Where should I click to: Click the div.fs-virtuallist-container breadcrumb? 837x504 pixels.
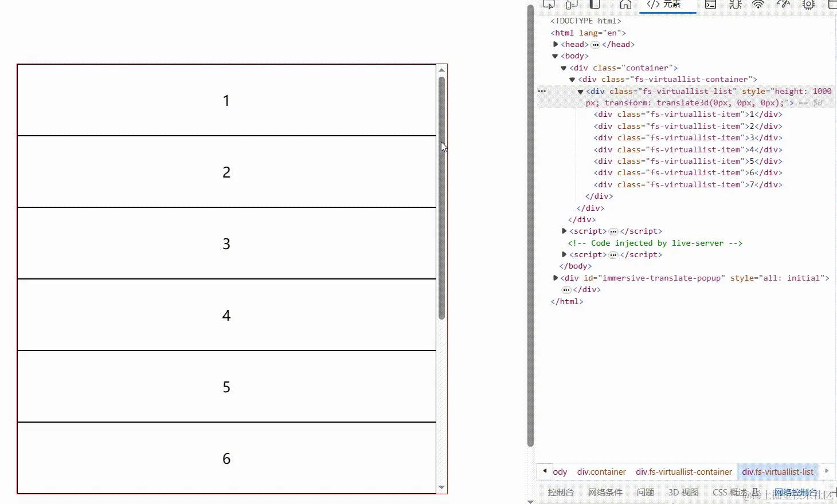click(x=684, y=472)
